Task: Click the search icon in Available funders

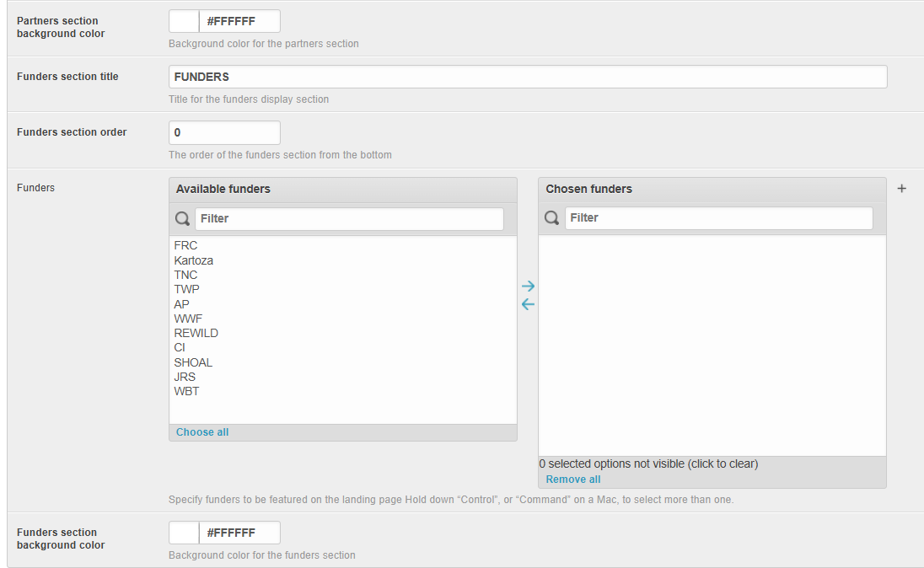Action: pyautogui.click(x=183, y=219)
